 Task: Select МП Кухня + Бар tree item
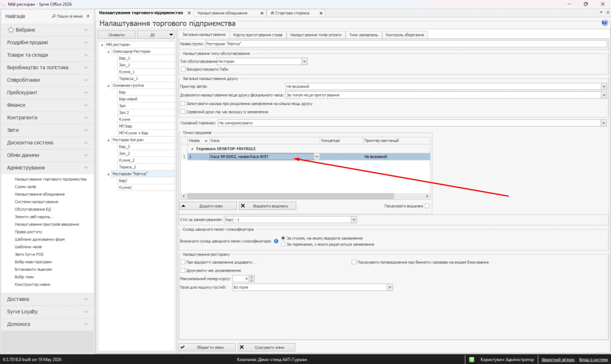point(133,133)
